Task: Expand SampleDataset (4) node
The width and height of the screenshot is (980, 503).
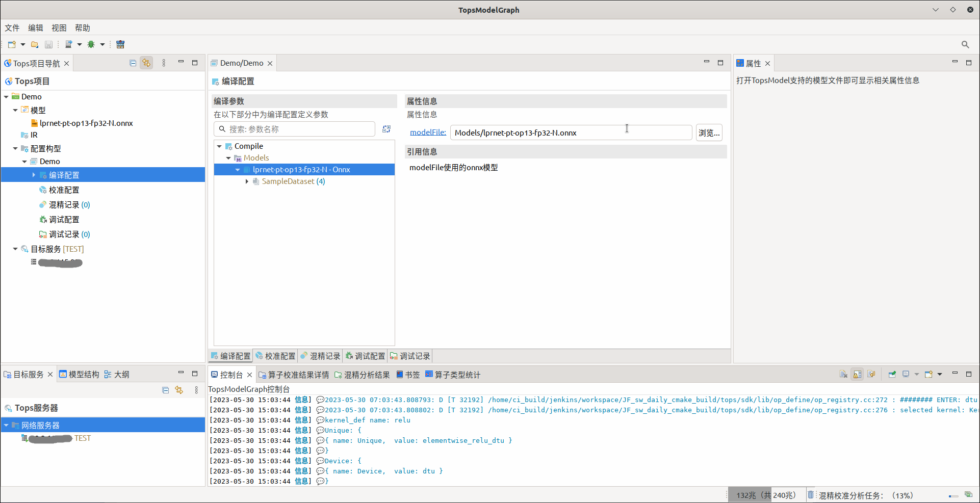Action: coord(247,181)
